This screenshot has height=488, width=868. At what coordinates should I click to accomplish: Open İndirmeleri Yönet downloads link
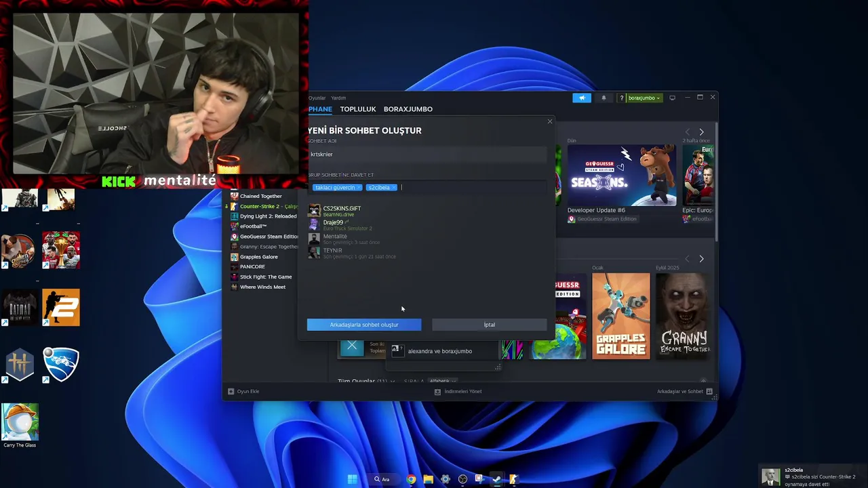click(x=458, y=391)
